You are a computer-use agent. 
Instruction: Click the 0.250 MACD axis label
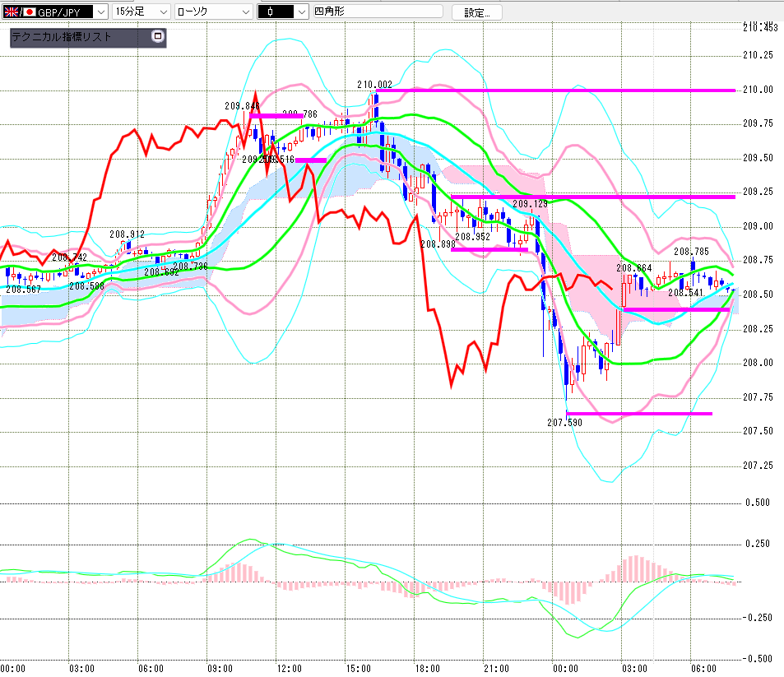click(x=758, y=544)
